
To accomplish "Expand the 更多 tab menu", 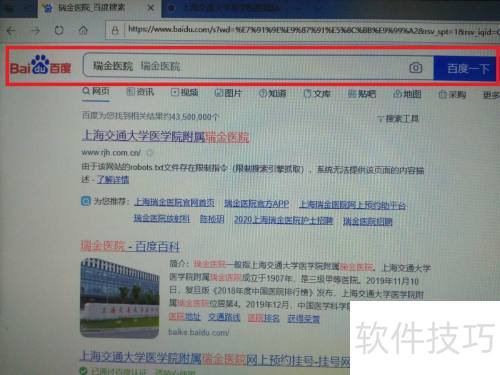I will [x=491, y=95].
